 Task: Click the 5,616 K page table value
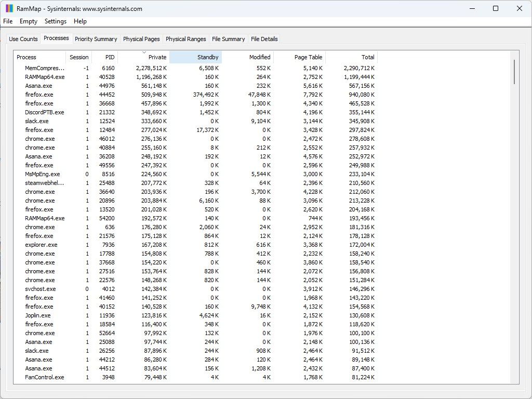point(313,86)
